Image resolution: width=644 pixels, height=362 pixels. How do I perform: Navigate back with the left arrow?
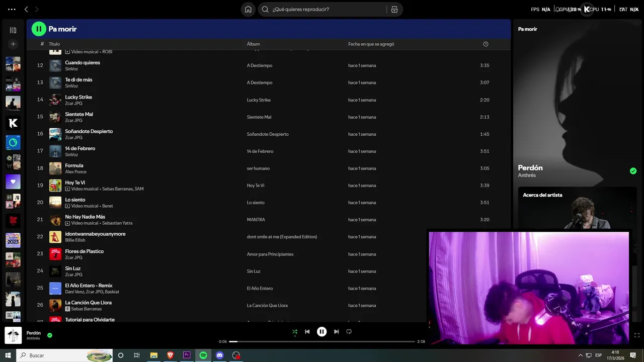26,9
